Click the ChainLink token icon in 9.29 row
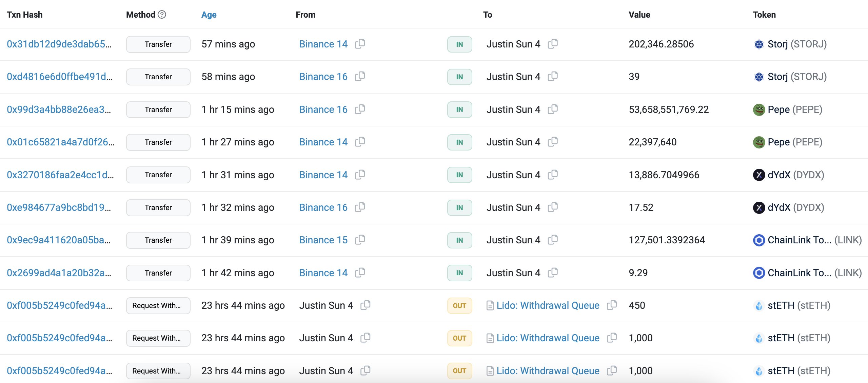The height and width of the screenshot is (383, 868). 759,273
